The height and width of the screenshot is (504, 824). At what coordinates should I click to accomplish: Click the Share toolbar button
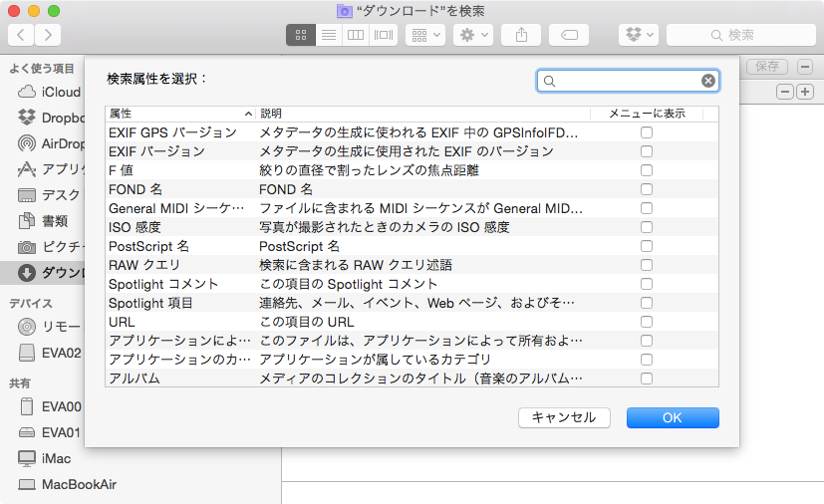point(521,35)
